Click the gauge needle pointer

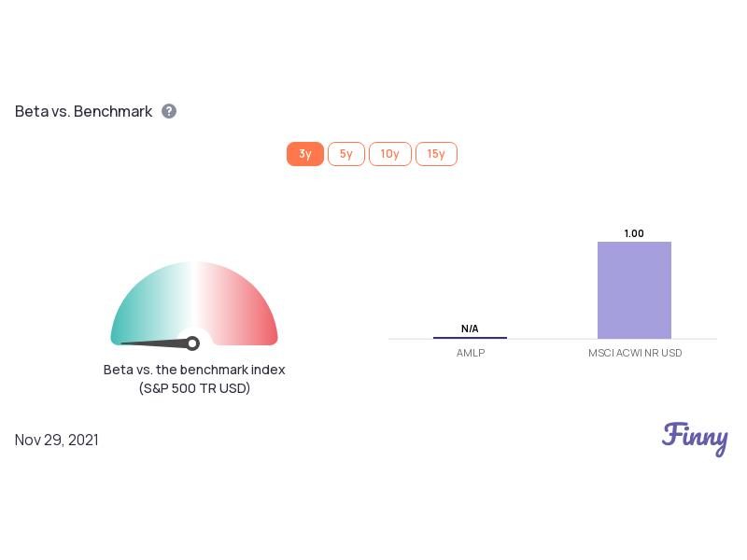click(153, 343)
